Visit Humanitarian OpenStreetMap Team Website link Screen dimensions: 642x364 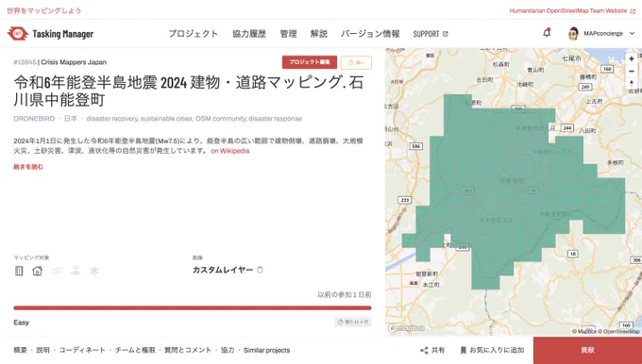click(x=572, y=10)
